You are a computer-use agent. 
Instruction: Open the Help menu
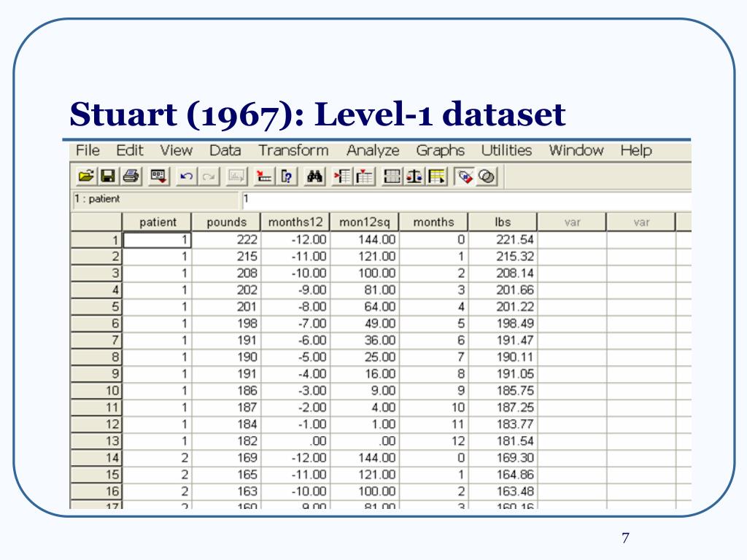pos(636,150)
